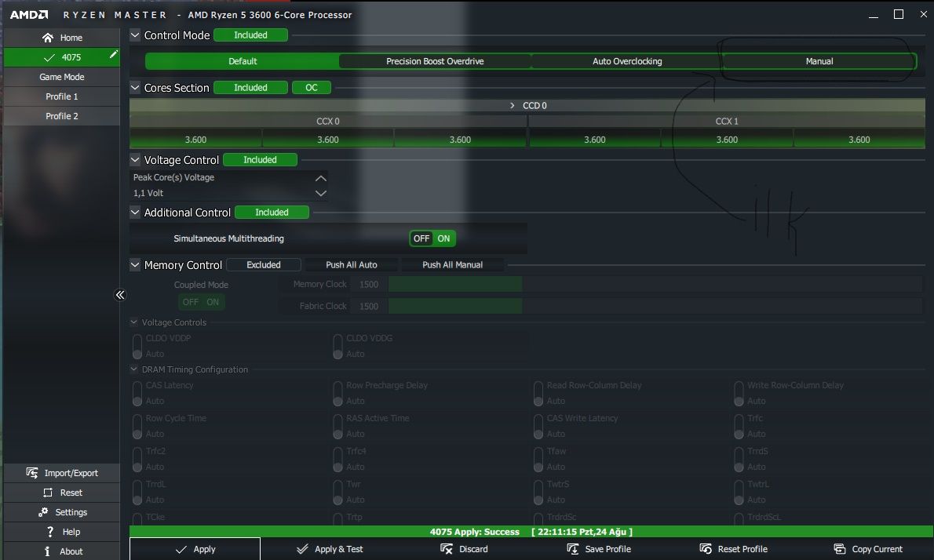Click the Copy Current icon
This screenshot has width=934, height=560.
839,549
